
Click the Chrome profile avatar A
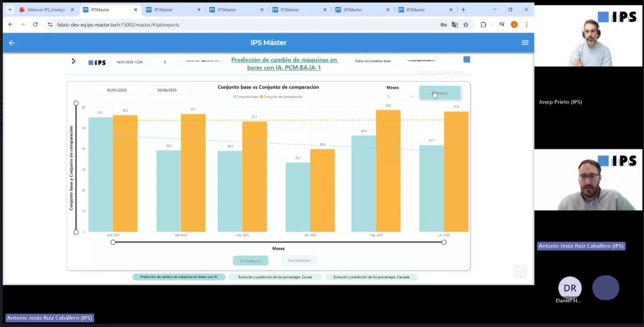514,24
